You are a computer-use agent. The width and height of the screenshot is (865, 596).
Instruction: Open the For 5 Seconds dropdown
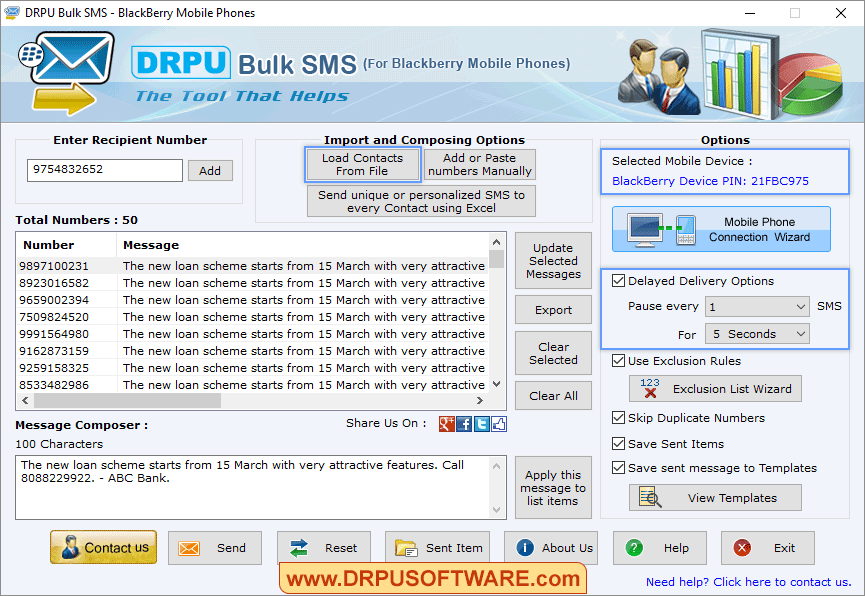757,333
